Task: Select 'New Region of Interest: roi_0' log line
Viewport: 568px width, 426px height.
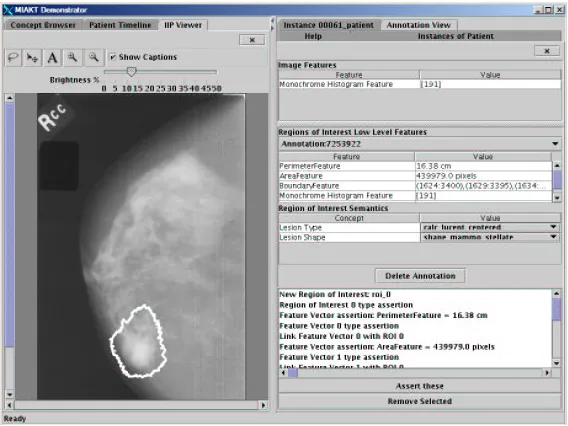Action: [x=335, y=294]
